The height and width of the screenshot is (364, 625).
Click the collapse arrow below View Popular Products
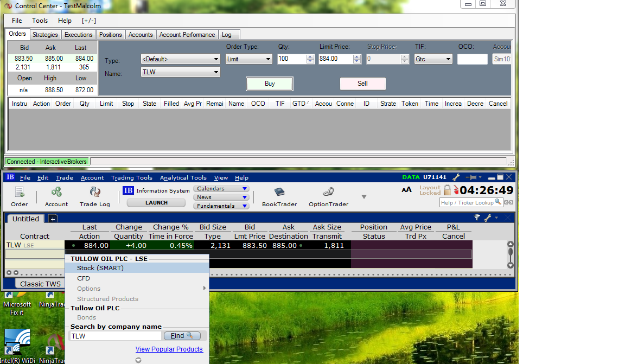(x=138, y=360)
